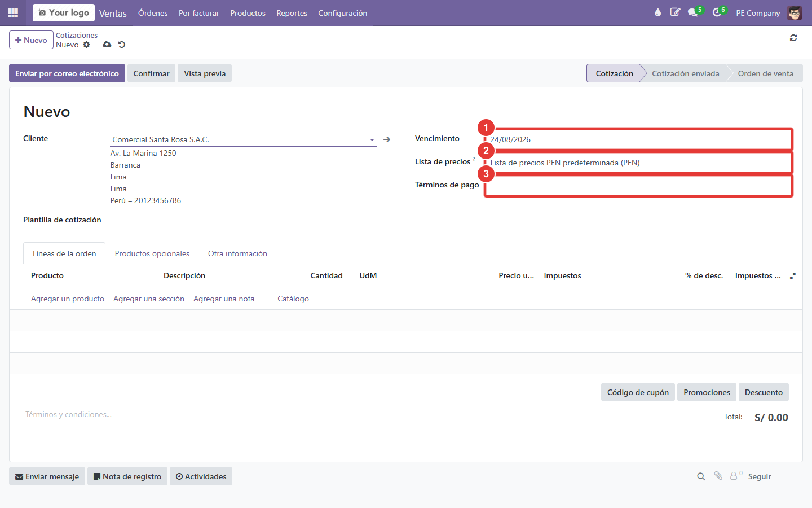Attach files with the paperclip icon

[x=718, y=476]
